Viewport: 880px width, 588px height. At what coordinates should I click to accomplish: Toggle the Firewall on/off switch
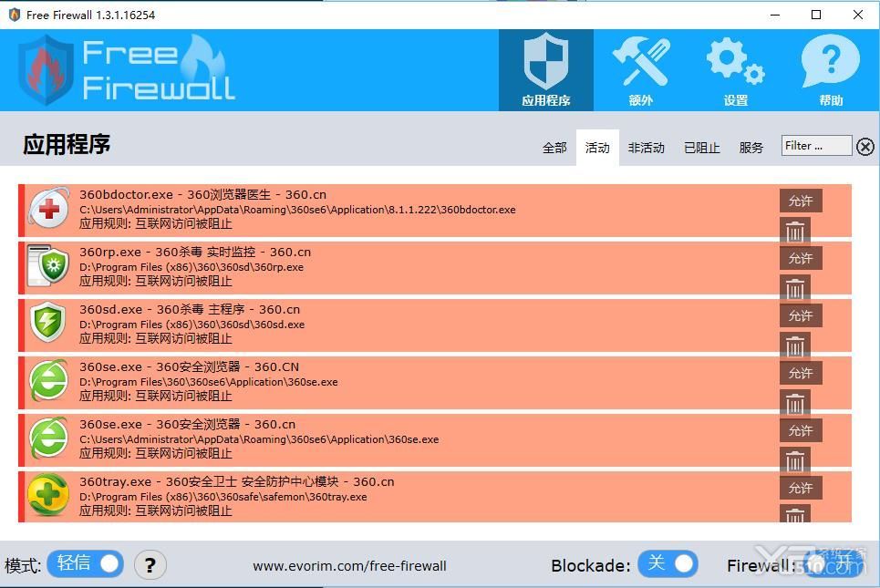click(x=833, y=563)
